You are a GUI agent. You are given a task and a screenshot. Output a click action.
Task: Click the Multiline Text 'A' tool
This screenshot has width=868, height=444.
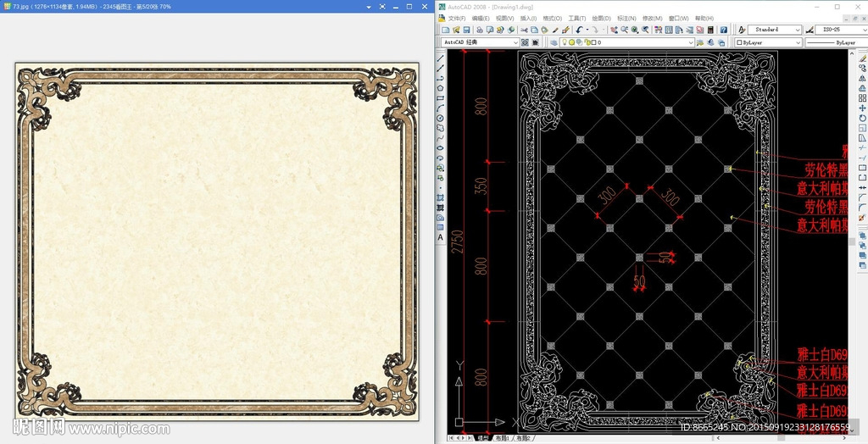click(x=441, y=238)
